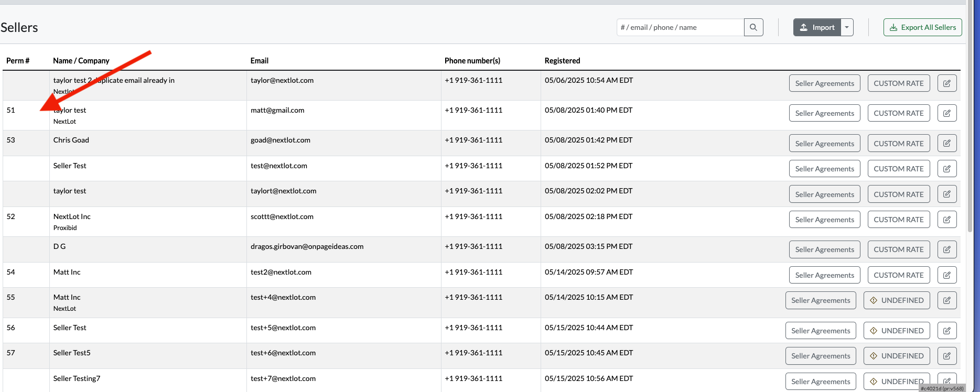Edit seller test+6@nextlot.com with pencil icon
This screenshot has height=392, width=980.
coord(947,356)
